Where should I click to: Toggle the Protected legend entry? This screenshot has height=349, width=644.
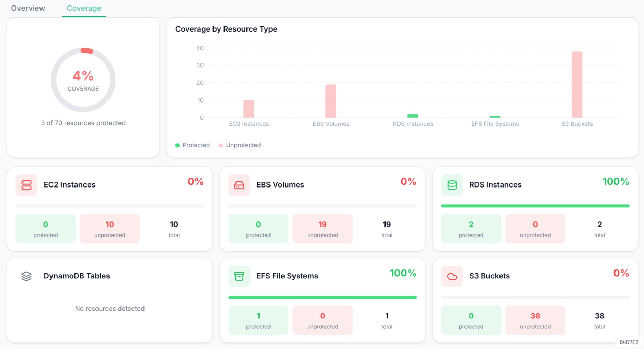193,145
